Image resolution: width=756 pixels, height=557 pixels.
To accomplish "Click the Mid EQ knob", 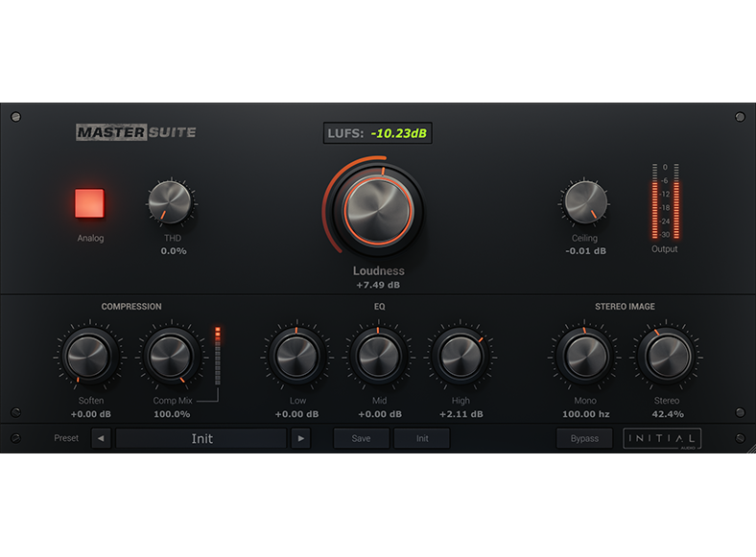I will [x=379, y=356].
